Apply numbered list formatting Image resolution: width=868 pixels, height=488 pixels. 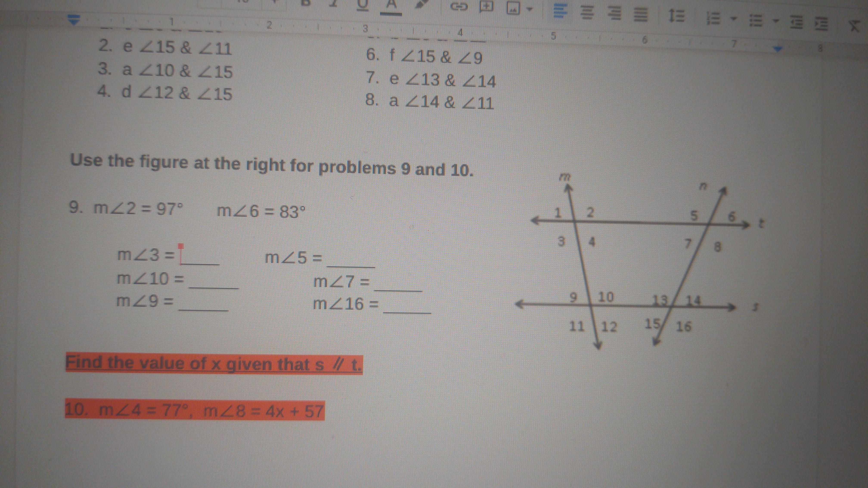point(714,19)
